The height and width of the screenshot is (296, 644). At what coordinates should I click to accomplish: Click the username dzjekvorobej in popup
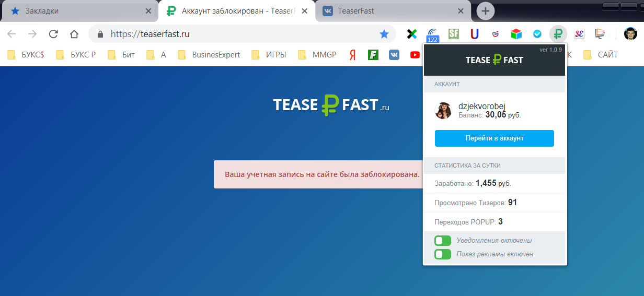tap(482, 106)
